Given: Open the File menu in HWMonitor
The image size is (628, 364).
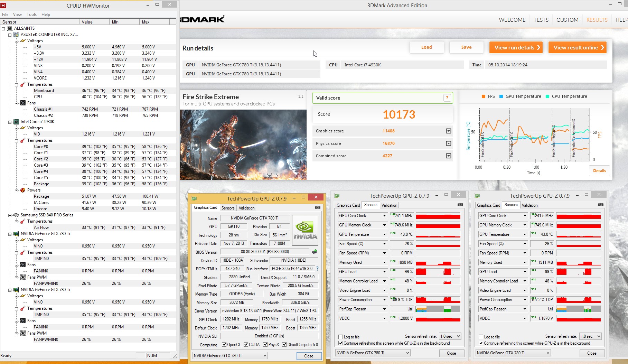Looking at the screenshot, I should [5, 15].
